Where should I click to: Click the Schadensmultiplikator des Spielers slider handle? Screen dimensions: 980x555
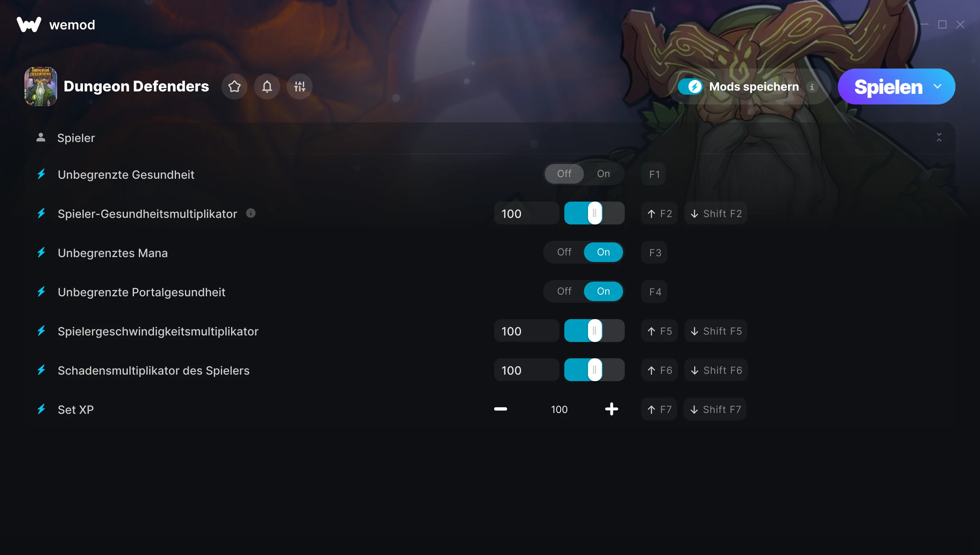(x=595, y=370)
